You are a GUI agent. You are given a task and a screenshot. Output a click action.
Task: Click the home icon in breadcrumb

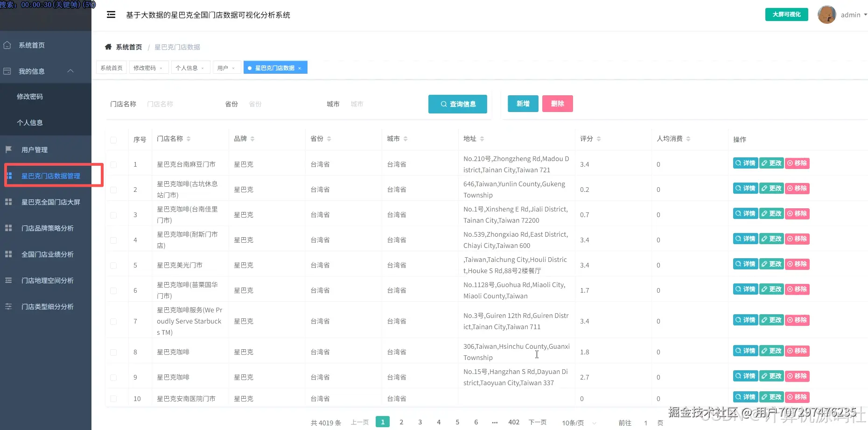[108, 47]
